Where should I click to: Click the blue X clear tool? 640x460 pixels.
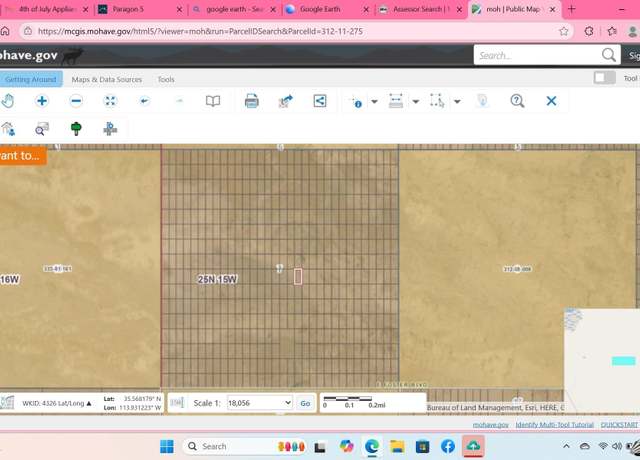coord(551,101)
